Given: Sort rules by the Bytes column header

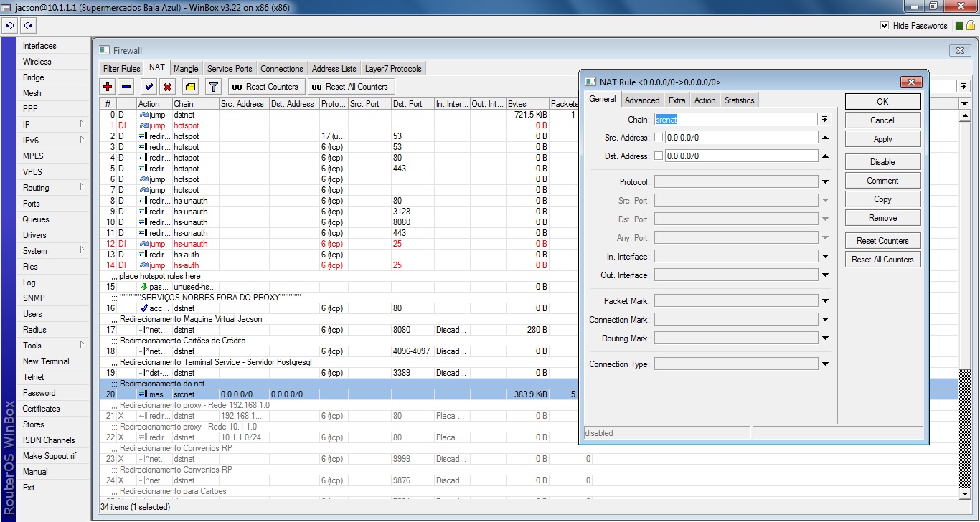Looking at the screenshot, I should pyautogui.click(x=527, y=104).
